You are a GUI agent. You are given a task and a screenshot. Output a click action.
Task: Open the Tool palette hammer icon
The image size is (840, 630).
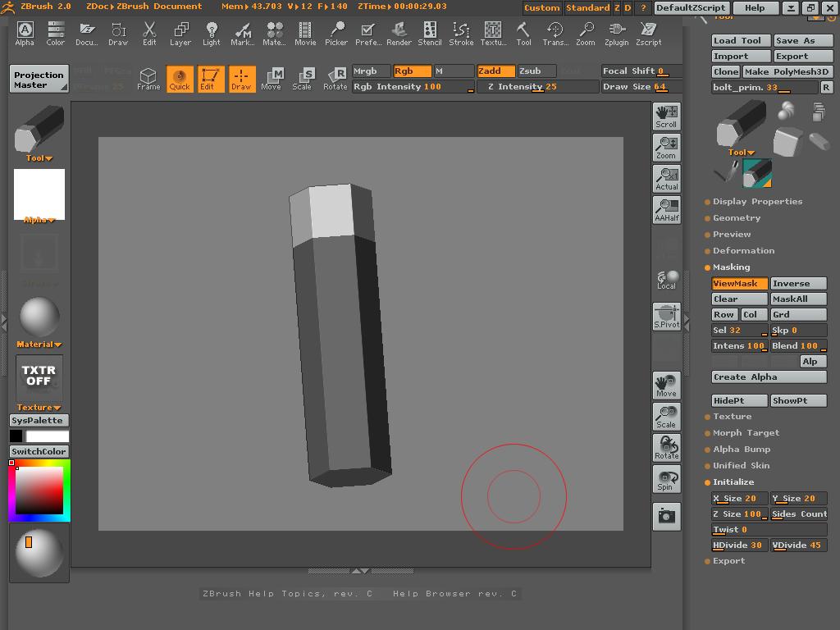(524, 34)
